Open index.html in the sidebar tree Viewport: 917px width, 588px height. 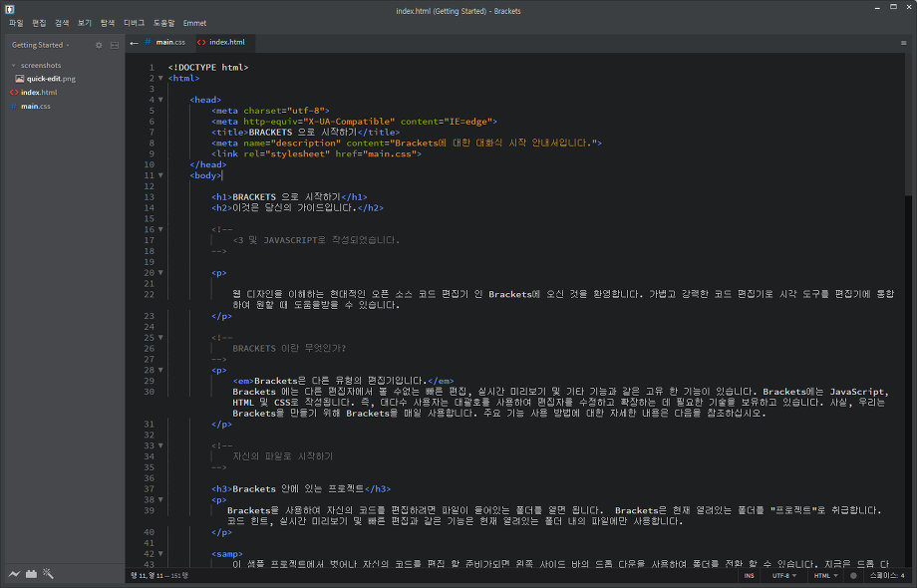[x=39, y=93]
